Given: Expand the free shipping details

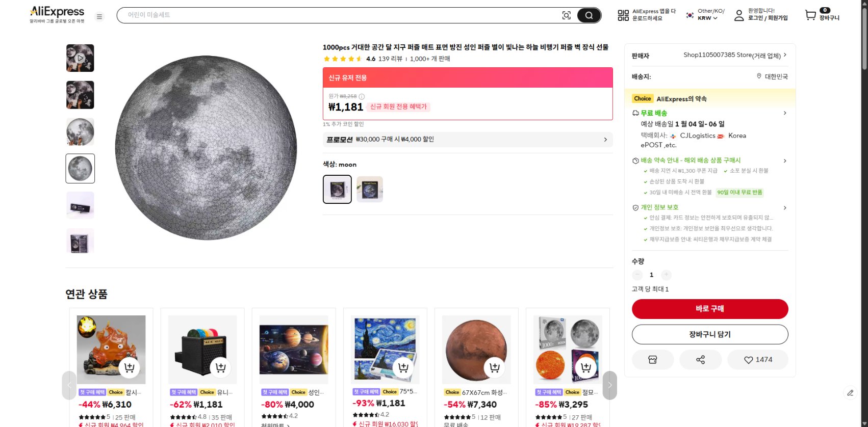Looking at the screenshot, I should pyautogui.click(x=784, y=113).
